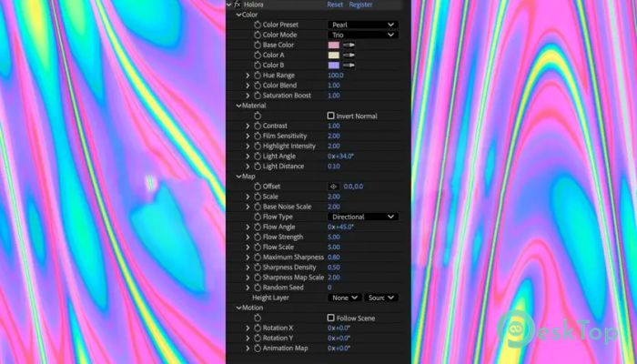Viewport: 637px width, 364px height.
Task: Click the Random Seed value 0
Action: (329, 288)
